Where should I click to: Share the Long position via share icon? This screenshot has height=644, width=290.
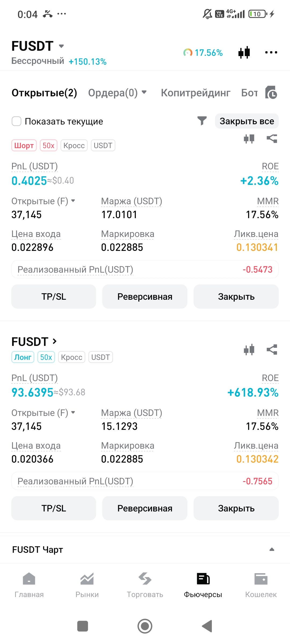[272, 350]
